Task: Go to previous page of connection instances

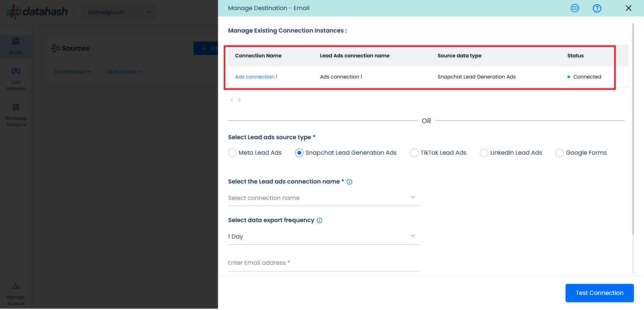Action: [x=232, y=100]
